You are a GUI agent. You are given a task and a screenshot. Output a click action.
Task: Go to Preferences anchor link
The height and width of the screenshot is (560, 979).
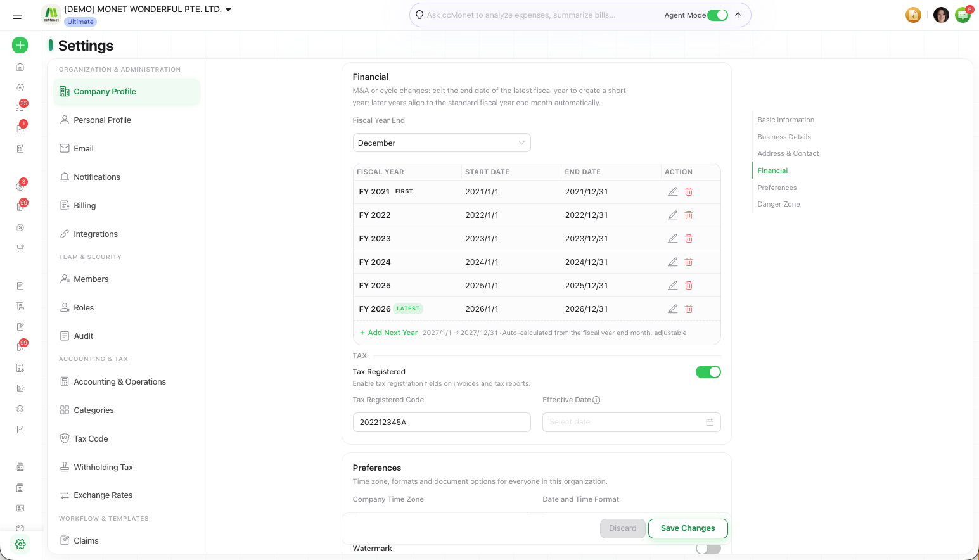[x=777, y=188]
